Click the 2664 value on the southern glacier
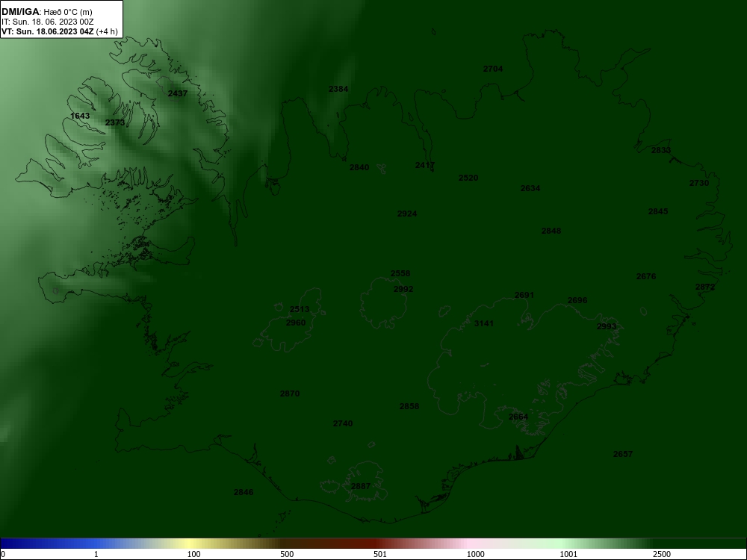Image resolution: width=747 pixels, height=560 pixels. pyautogui.click(x=518, y=417)
